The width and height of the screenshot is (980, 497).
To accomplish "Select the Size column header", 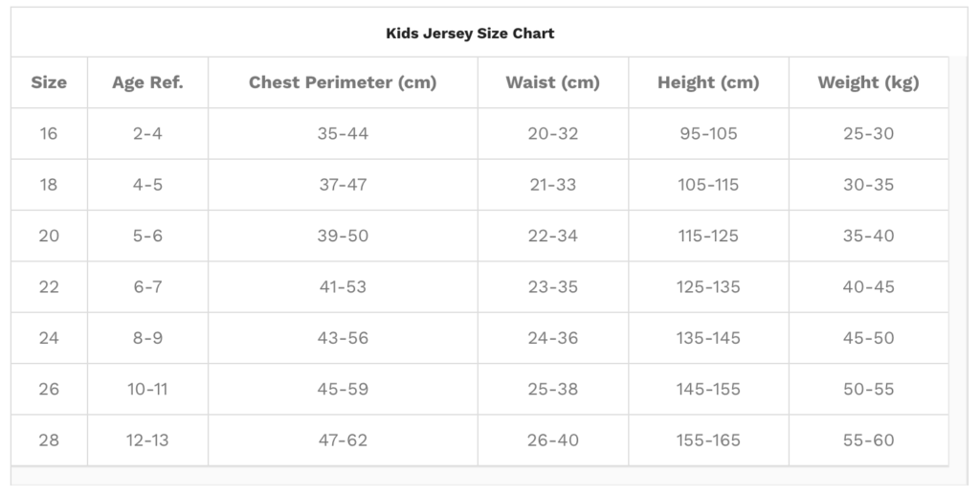I will coord(49,82).
